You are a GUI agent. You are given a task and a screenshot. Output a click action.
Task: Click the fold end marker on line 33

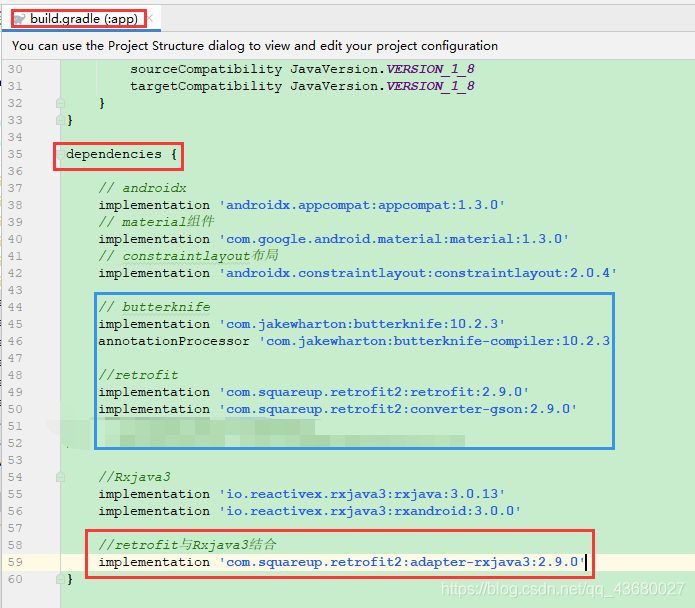(60, 120)
